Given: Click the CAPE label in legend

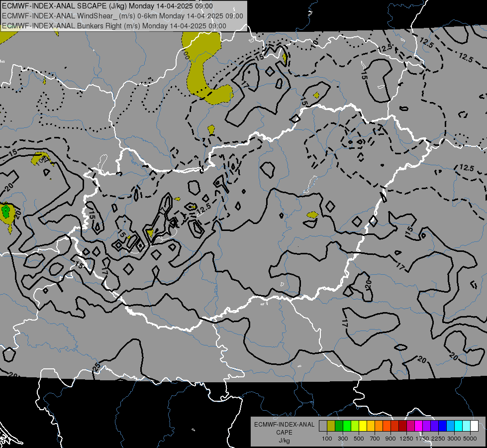Looking at the screenshot, I should pos(284,433).
